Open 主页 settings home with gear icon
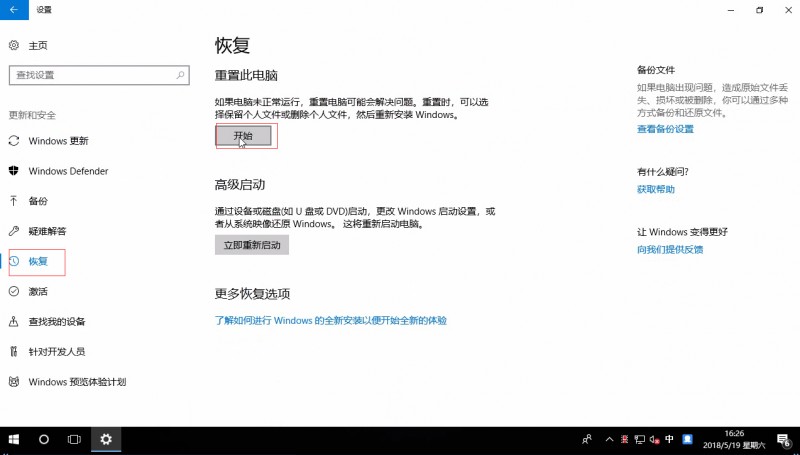 (x=28, y=45)
